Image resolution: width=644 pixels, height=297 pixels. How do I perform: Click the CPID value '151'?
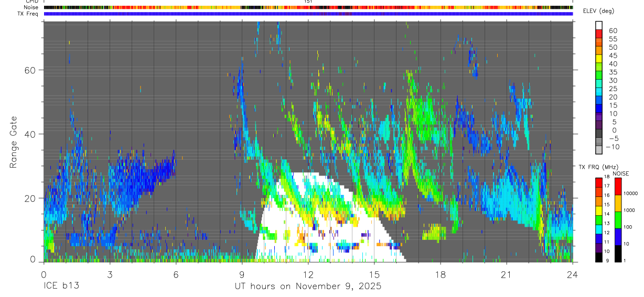[308, 2]
